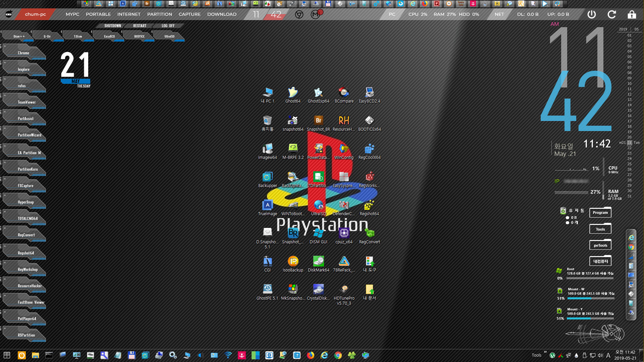Open GhostExp64 desktop icon
The image size is (644, 362).
tap(318, 95)
